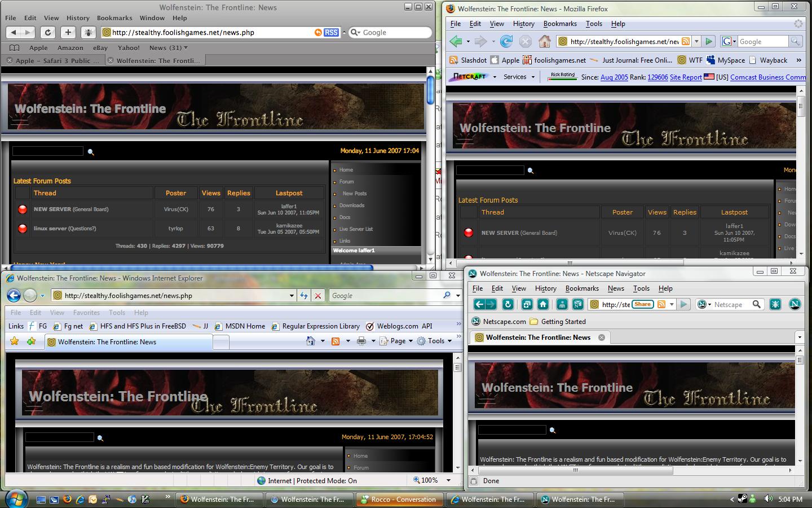Screen dimensions: 812x508
Task: Click Safari's add bookmark plus button
Action: (68, 33)
